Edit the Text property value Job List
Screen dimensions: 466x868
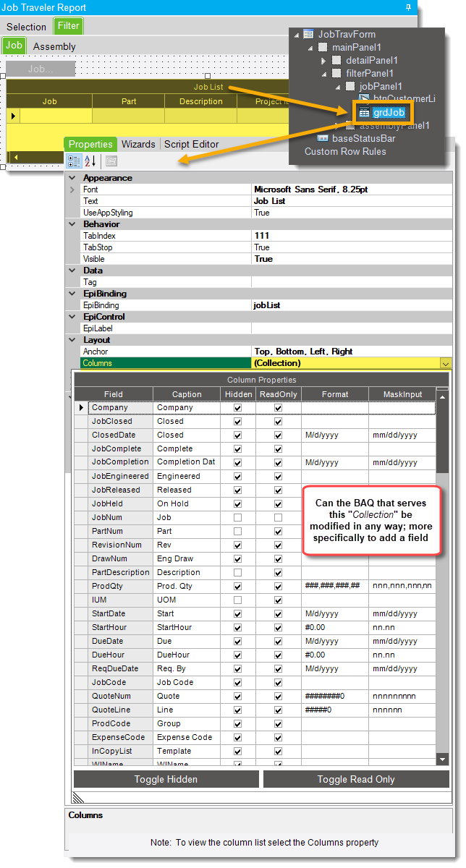352,201
